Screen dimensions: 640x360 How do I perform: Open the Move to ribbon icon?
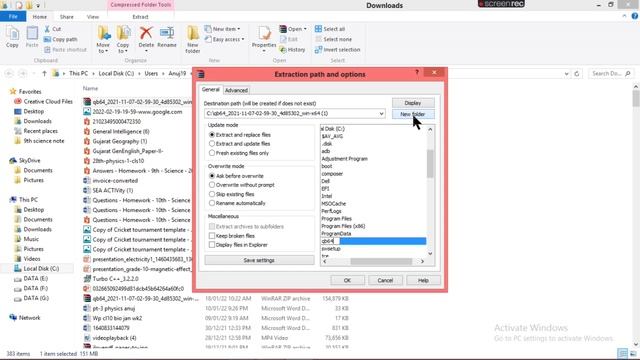click(103, 33)
